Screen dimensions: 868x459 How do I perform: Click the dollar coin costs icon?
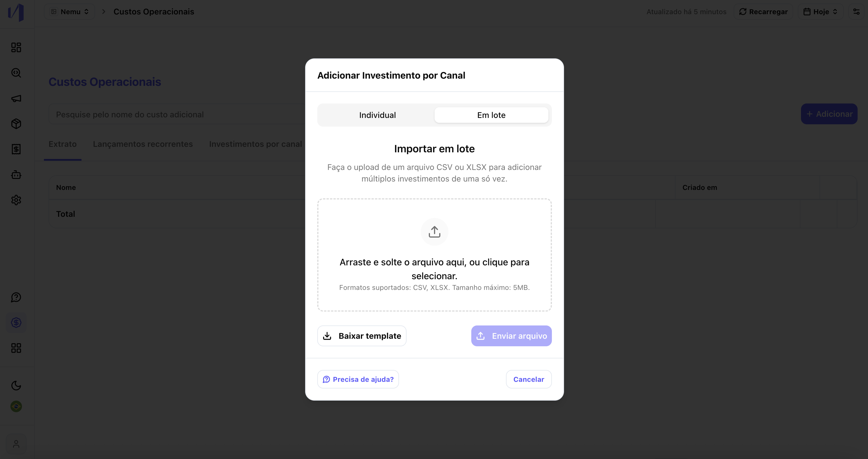[x=16, y=323]
